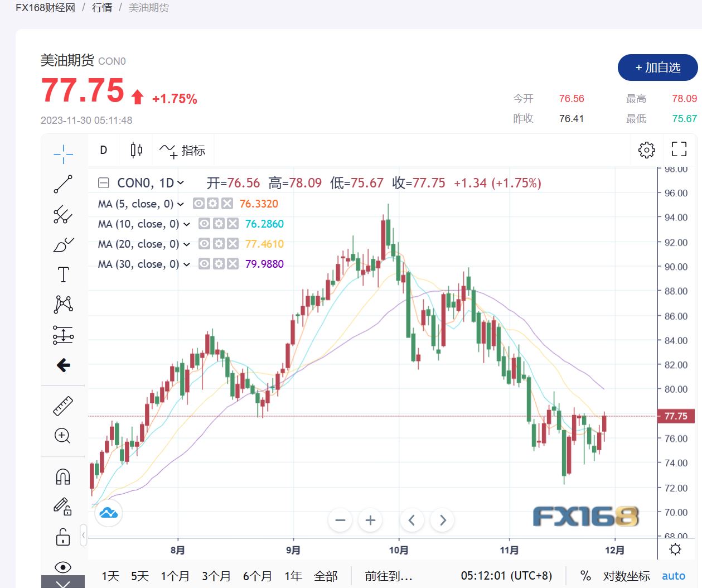This screenshot has width=702, height=588.
Task: Open MA 5 indicator settings gear
Action: 213,204
